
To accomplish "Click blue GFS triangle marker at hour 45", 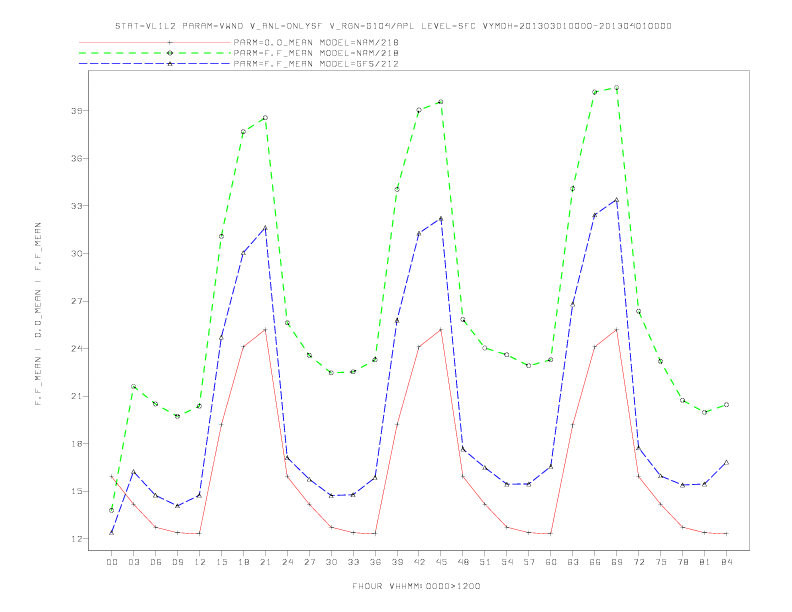I will pos(441,219).
